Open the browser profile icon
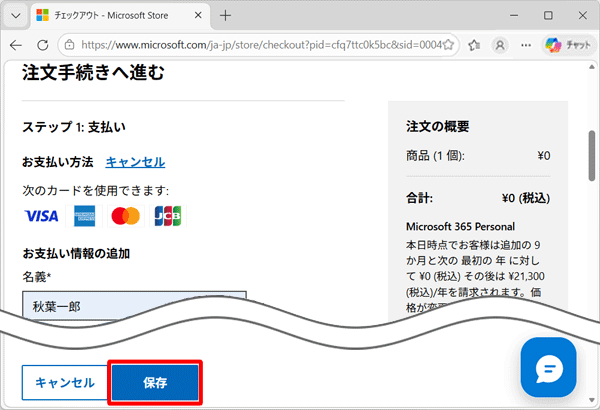Screen dimensions: 600x410 tap(500, 46)
